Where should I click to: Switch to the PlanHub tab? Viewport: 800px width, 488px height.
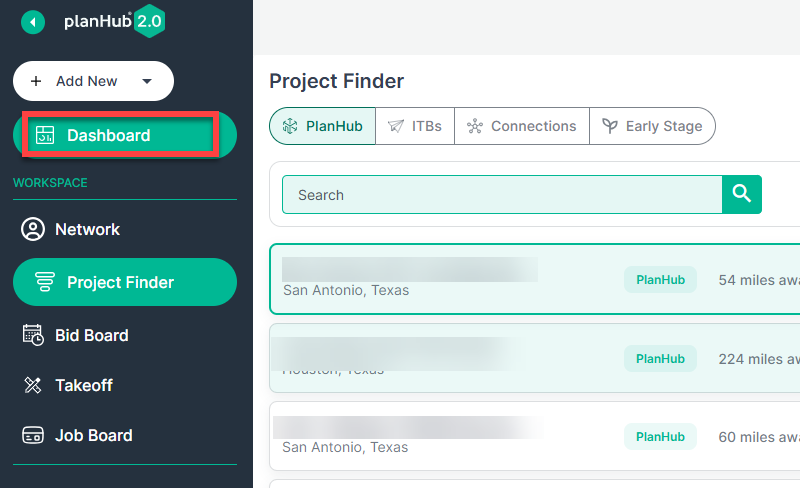click(322, 126)
